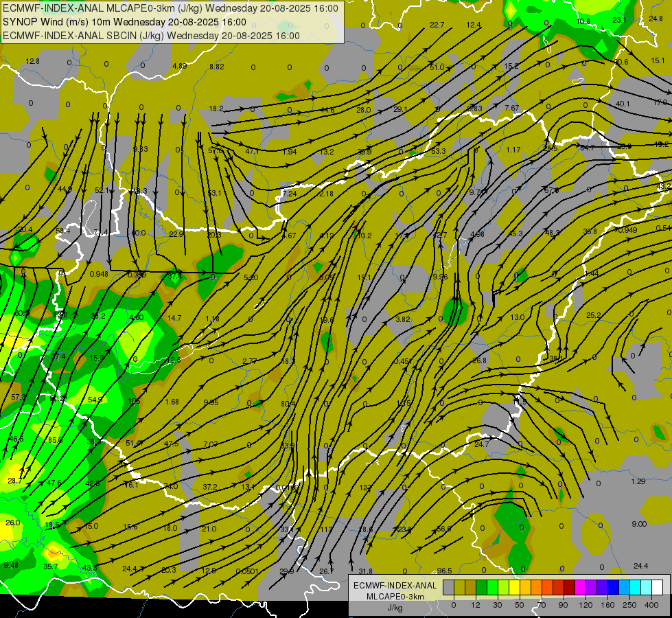The image size is (672, 618).
Task: Click the gray swatch in the legend
Action: point(448,587)
